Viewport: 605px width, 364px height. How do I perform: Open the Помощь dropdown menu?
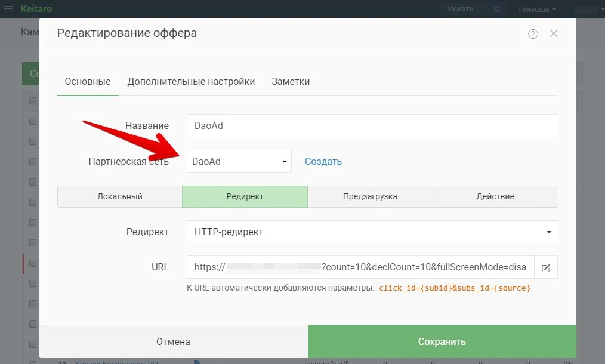537,9
